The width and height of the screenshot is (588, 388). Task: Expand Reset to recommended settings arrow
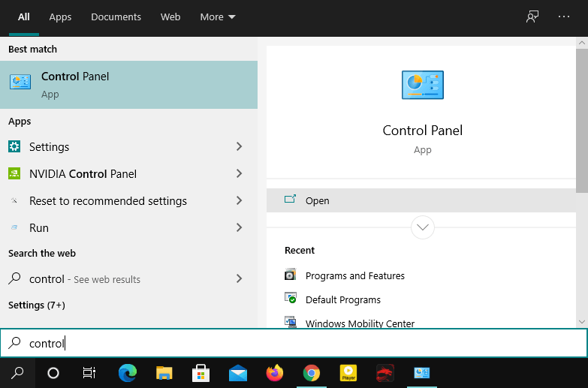point(240,200)
